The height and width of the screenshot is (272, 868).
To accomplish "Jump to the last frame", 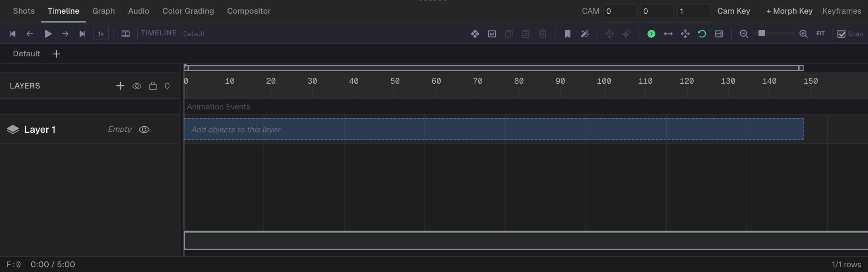I will [82, 34].
